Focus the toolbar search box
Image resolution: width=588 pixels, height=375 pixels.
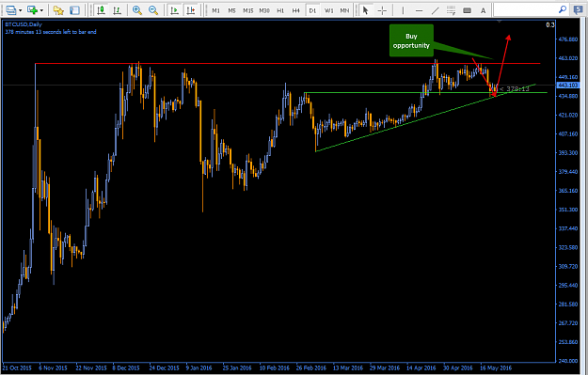(525, 9)
